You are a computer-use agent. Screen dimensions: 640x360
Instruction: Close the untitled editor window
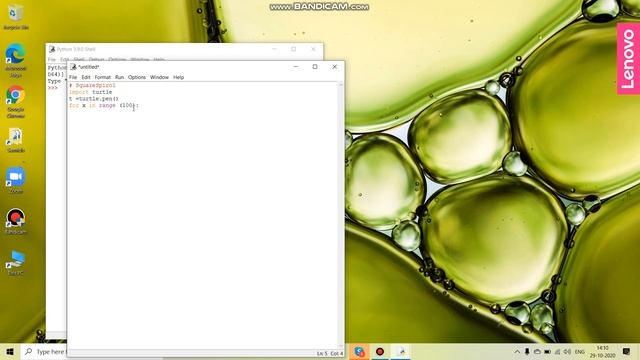click(x=334, y=67)
